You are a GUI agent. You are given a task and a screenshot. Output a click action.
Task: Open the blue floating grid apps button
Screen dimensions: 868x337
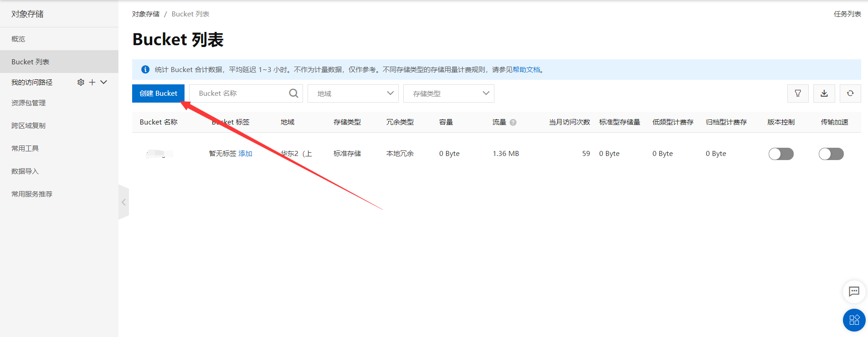coord(854,320)
